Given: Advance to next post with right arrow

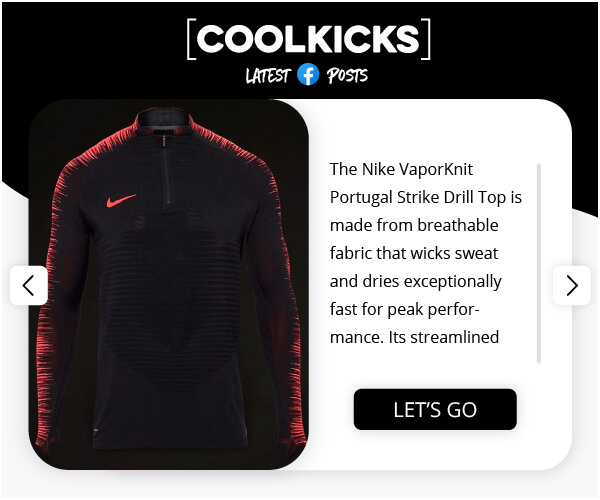Looking at the screenshot, I should pyautogui.click(x=572, y=285).
